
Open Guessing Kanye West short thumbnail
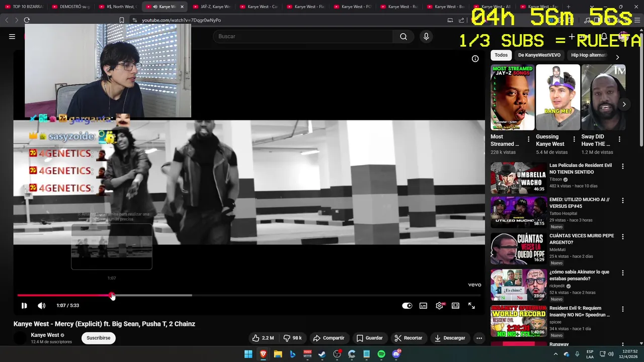point(558,98)
